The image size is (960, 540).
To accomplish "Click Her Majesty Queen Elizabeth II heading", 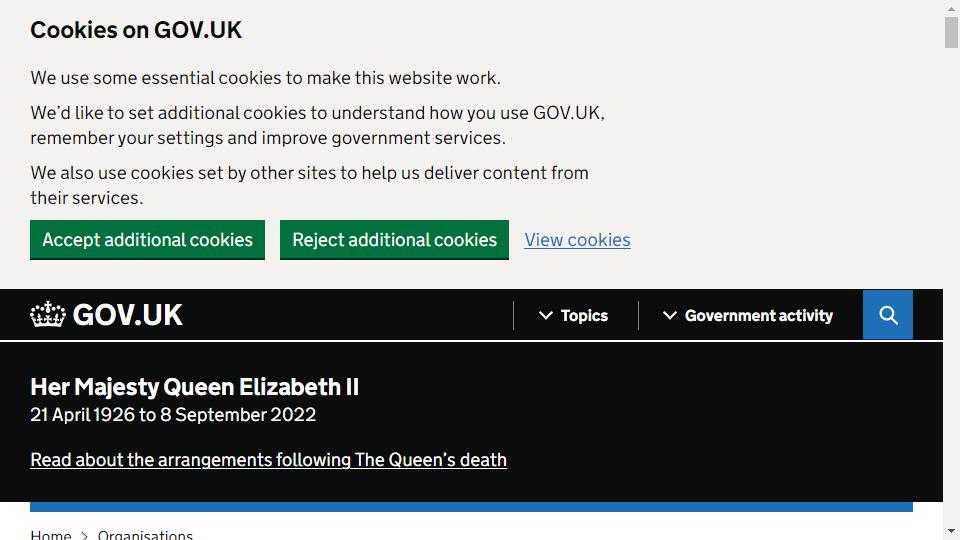I will pyautogui.click(x=195, y=387).
